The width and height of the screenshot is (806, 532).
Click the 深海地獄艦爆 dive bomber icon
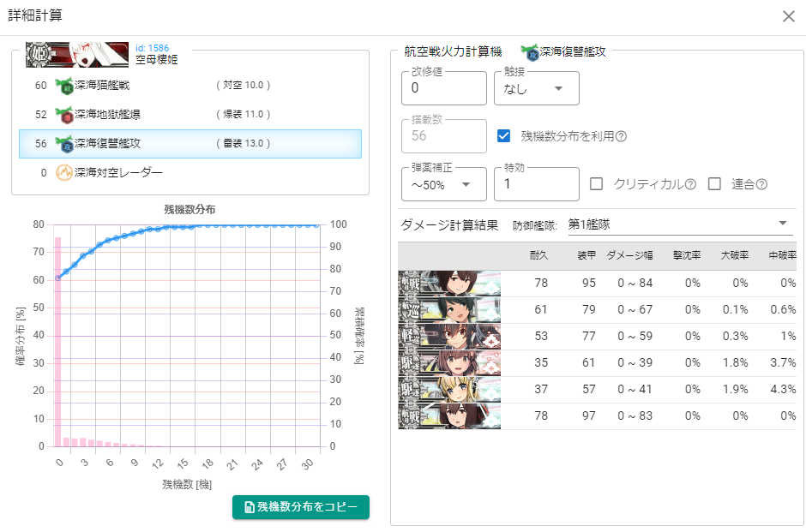click(x=64, y=115)
